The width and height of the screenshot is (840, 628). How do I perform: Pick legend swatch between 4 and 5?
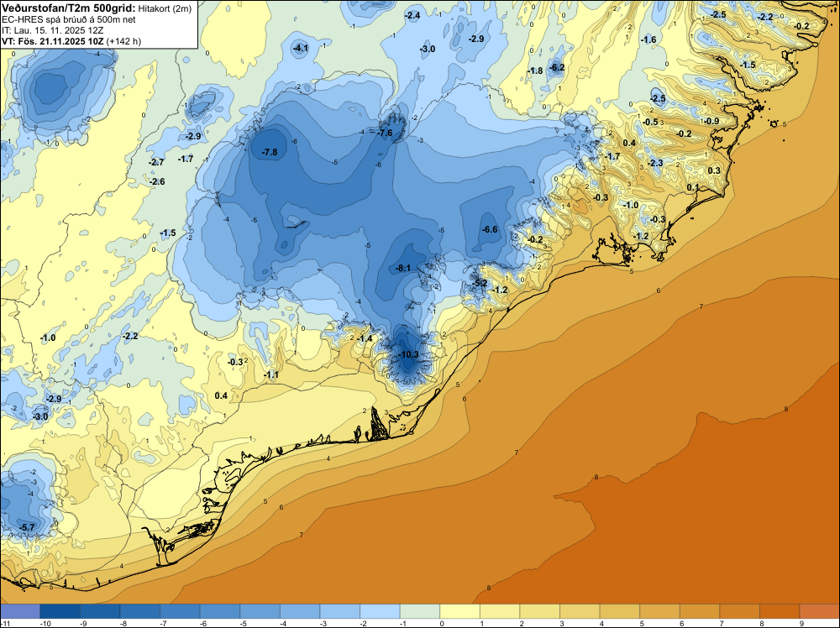620,611
